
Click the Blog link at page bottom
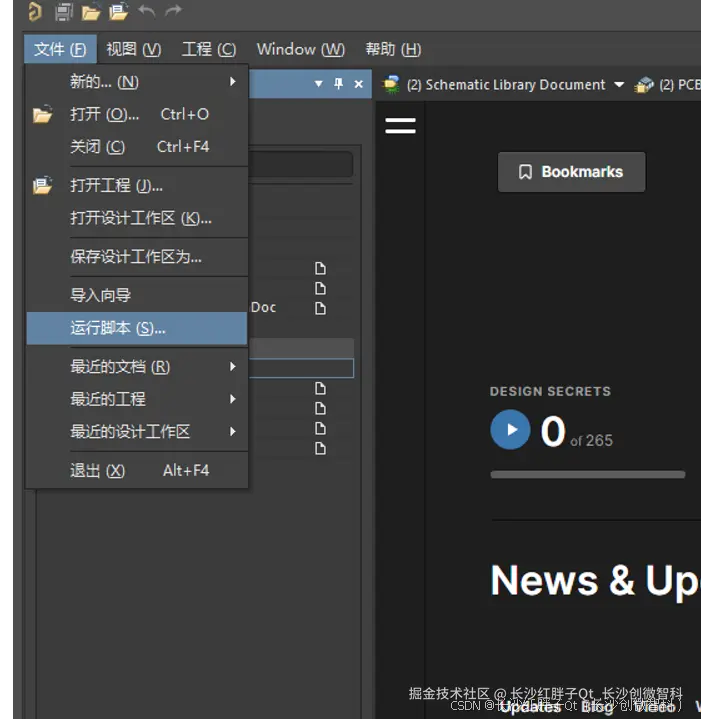[x=597, y=707]
